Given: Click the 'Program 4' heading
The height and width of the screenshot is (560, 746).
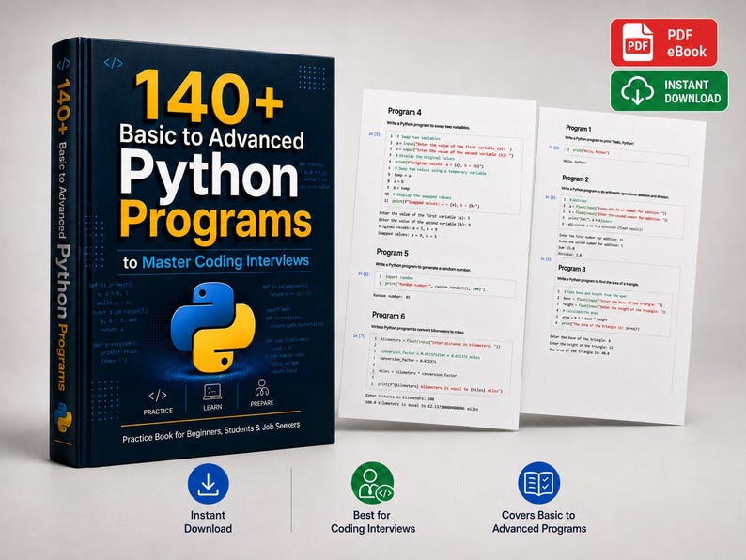Looking at the screenshot, I should coord(404,112).
